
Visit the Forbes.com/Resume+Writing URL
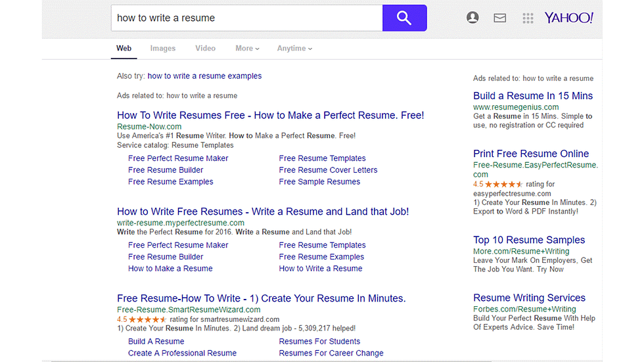(524, 309)
